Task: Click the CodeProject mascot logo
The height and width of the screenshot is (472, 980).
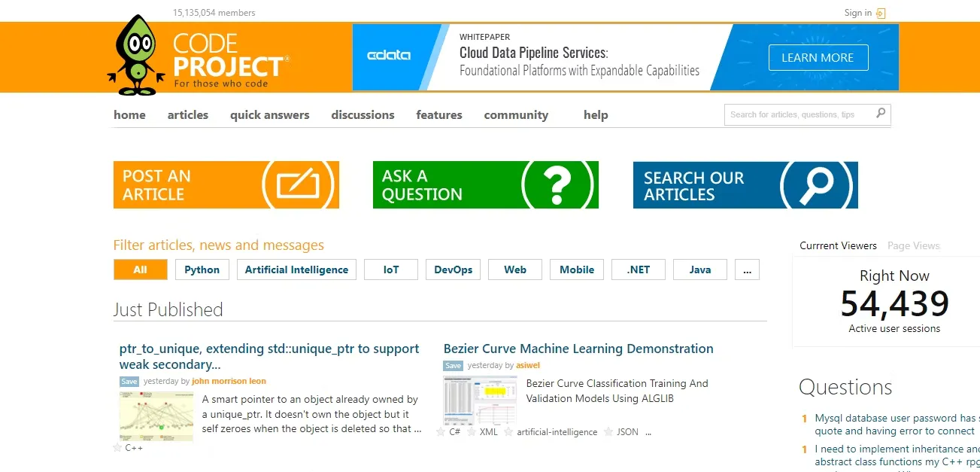Action: pyautogui.click(x=135, y=56)
